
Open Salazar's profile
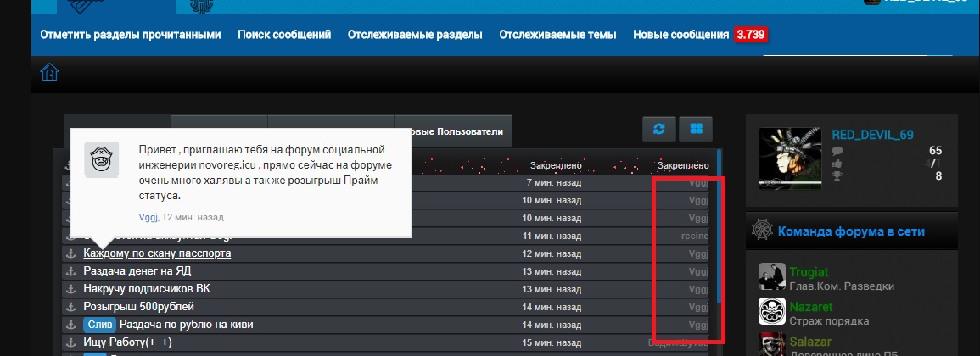point(809,342)
